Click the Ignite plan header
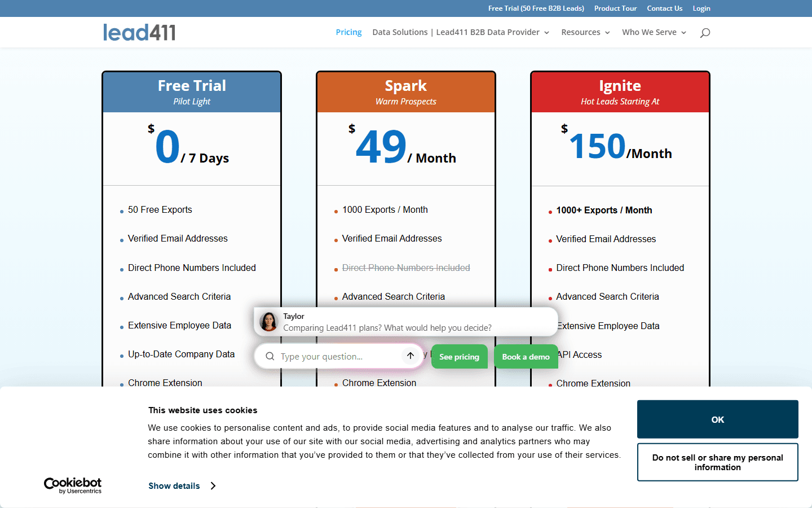The height and width of the screenshot is (508, 812). [620, 92]
